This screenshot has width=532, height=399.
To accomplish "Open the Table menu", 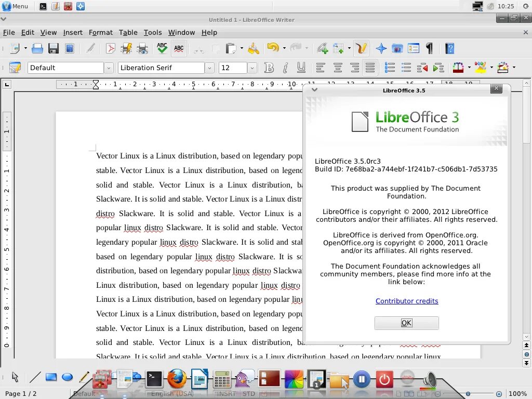I will coord(128,33).
